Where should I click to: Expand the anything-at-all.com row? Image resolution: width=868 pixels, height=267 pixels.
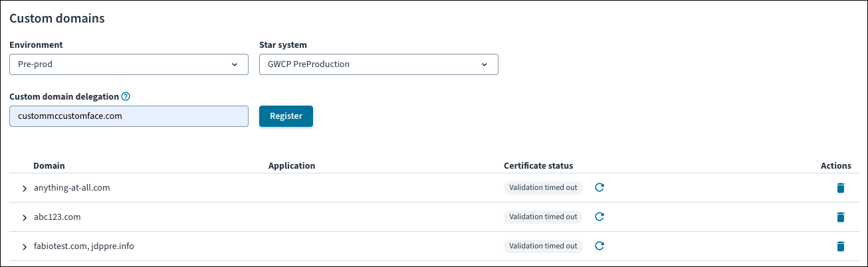tap(25, 189)
